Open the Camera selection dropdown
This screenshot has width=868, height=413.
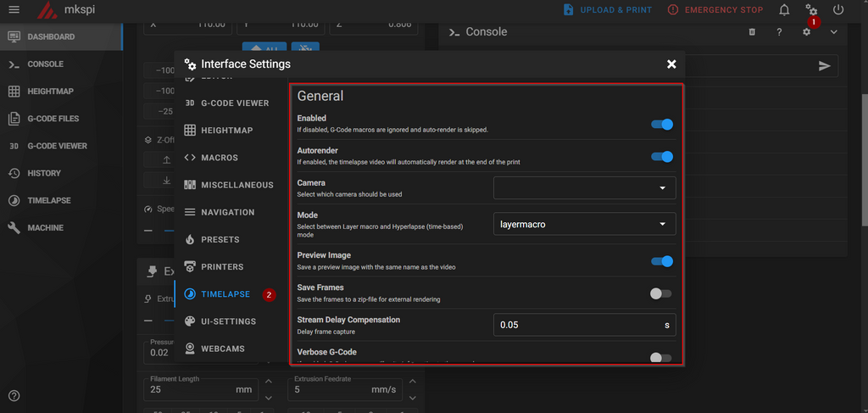tap(585, 187)
